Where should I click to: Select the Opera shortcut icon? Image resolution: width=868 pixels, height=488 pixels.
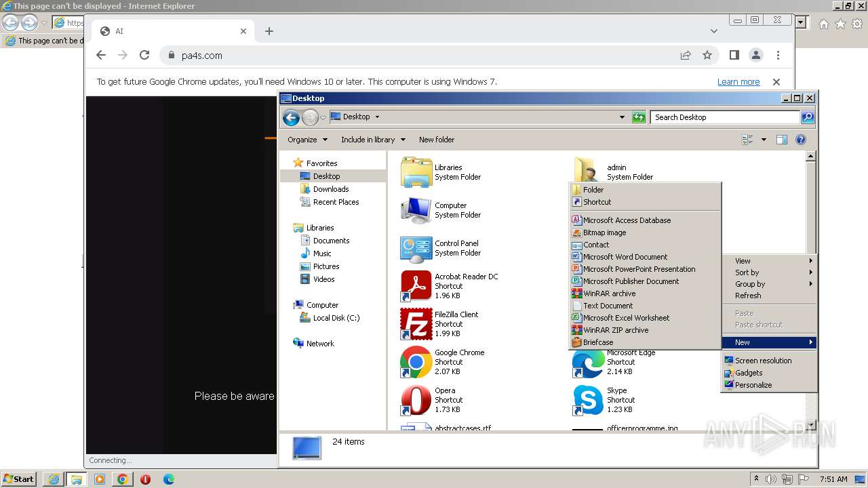pyautogui.click(x=416, y=400)
